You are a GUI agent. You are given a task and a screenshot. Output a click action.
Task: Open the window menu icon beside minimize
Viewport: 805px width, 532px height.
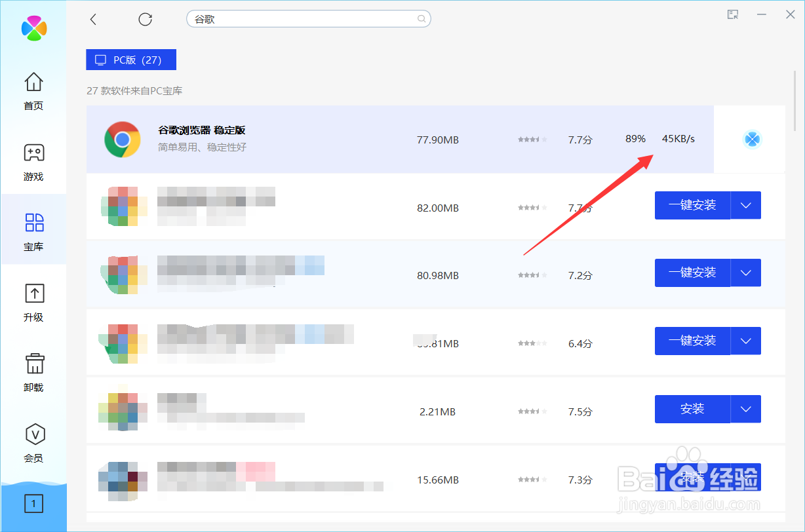coord(733,14)
